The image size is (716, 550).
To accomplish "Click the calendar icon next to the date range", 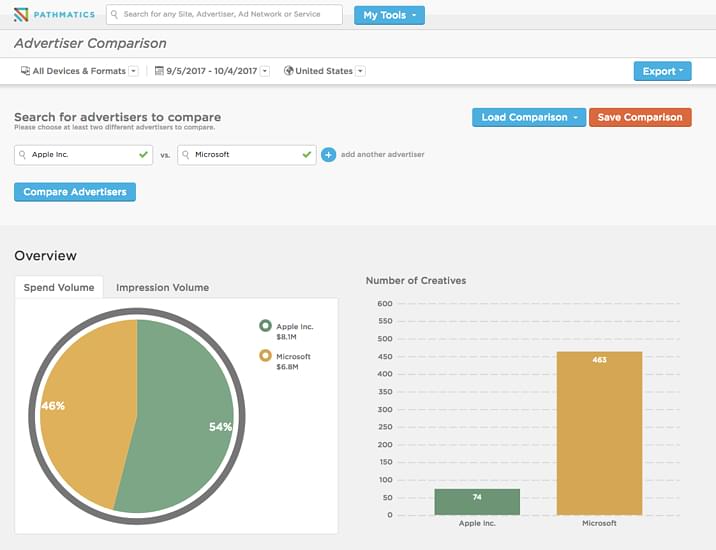I will (159, 71).
